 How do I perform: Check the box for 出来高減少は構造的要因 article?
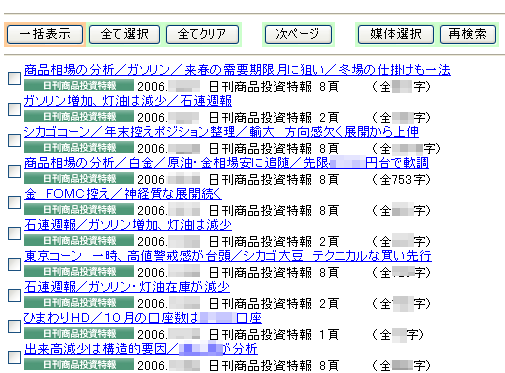coord(14,357)
